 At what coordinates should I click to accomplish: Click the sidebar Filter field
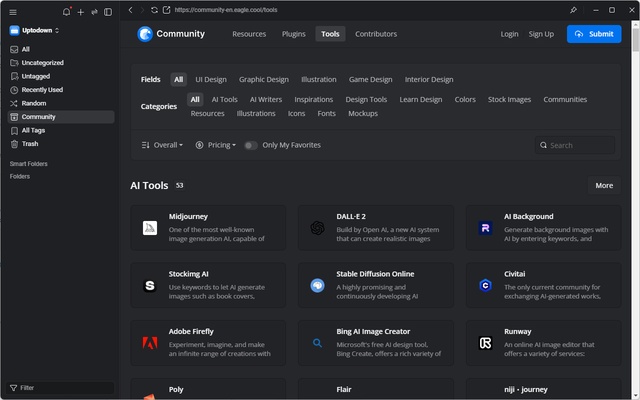tap(60, 388)
